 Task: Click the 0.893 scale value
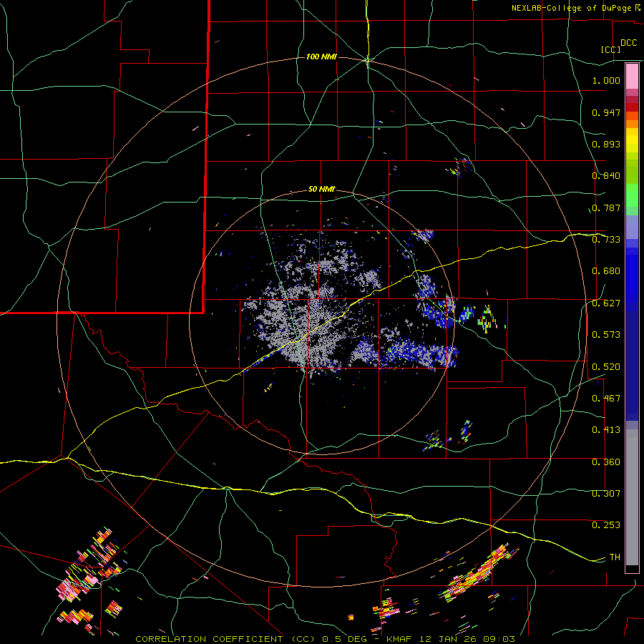point(606,144)
